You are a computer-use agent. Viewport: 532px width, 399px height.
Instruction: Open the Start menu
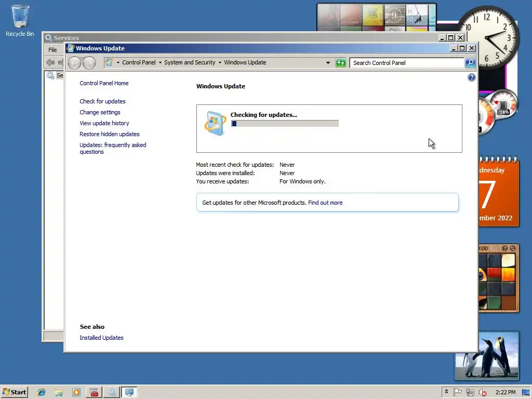coord(15,393)
